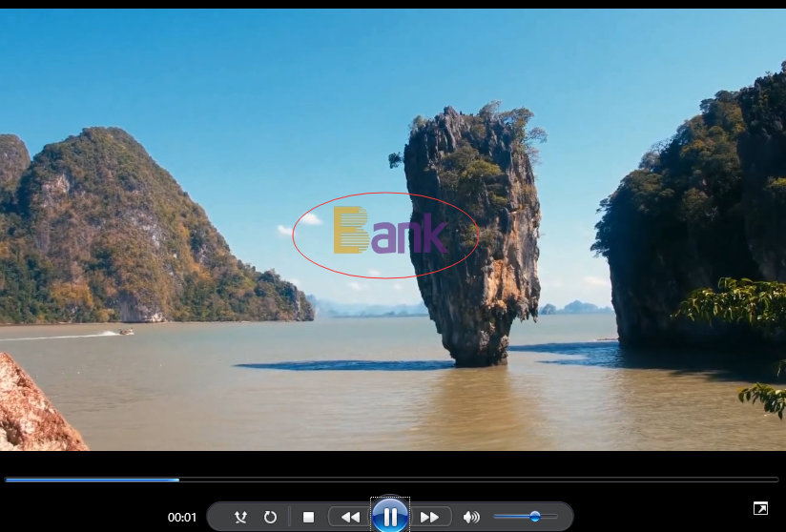Mute the sound with the speaker icon

pyautogui.click(x=471, y=517)
